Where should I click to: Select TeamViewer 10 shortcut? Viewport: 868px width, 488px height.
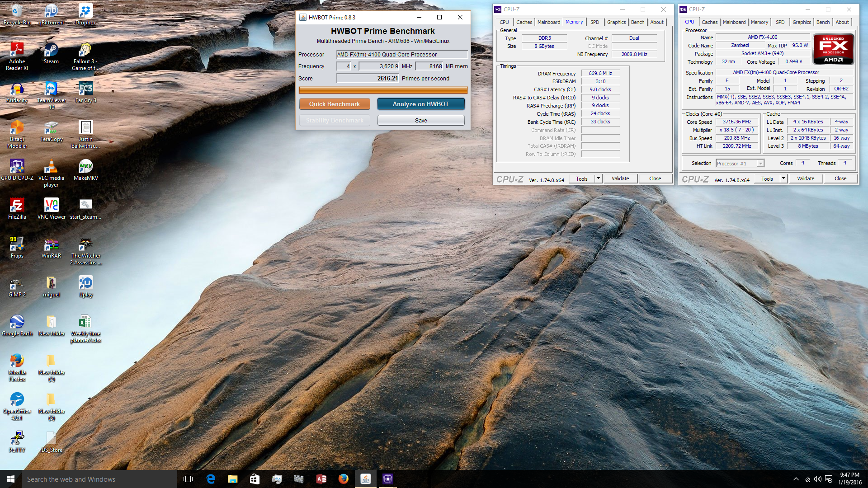[x=51, y=95]
